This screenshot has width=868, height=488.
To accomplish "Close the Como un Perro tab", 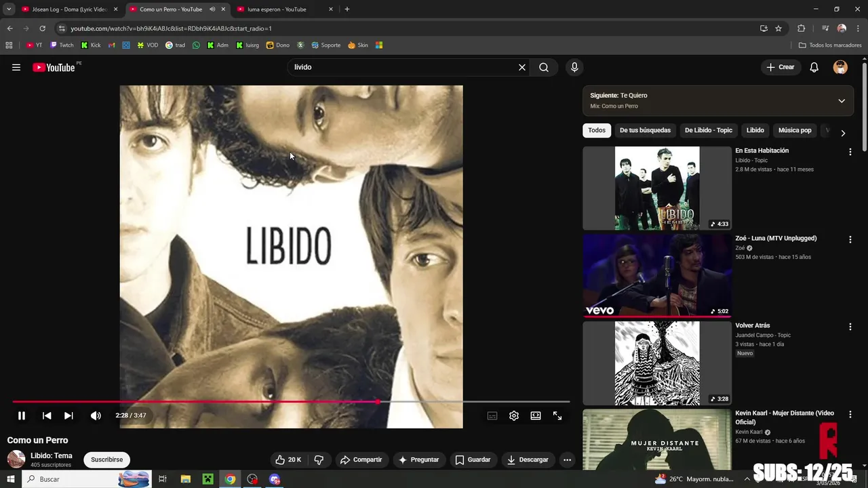I will (223, 9).
